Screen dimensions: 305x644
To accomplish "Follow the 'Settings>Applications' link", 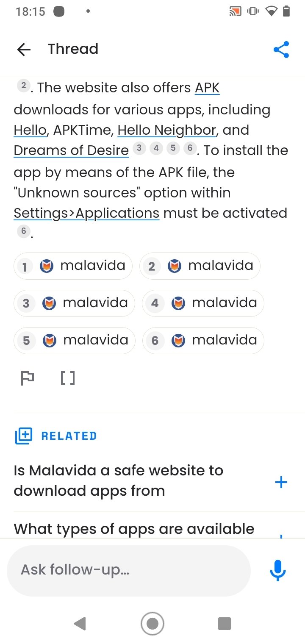I will 86,213.
